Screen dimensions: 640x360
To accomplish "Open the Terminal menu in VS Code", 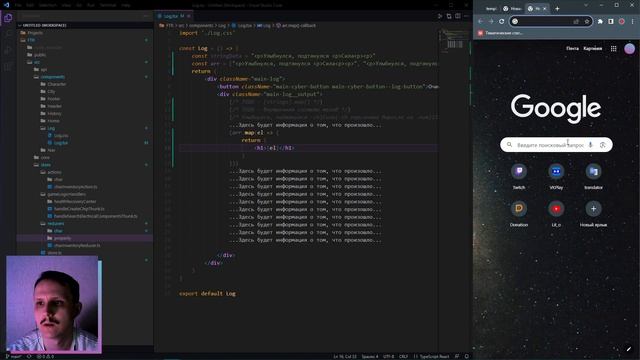I will (108, 5).
